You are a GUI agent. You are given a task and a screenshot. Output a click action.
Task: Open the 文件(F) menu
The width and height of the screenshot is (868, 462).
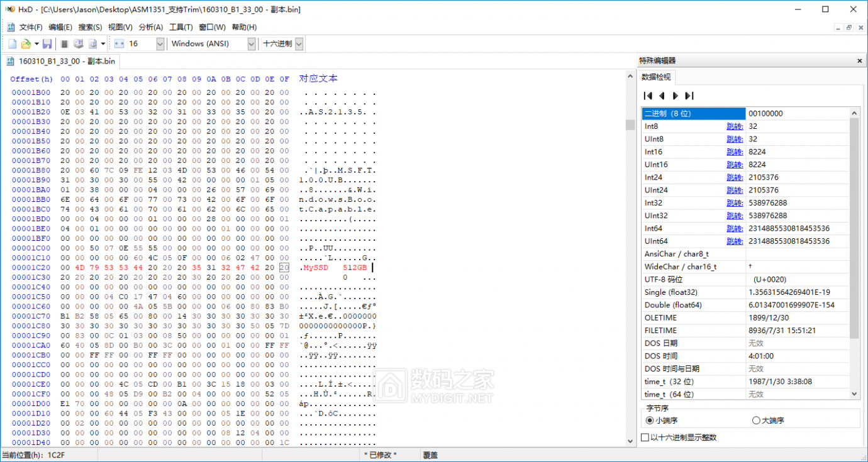coord(31,27)
